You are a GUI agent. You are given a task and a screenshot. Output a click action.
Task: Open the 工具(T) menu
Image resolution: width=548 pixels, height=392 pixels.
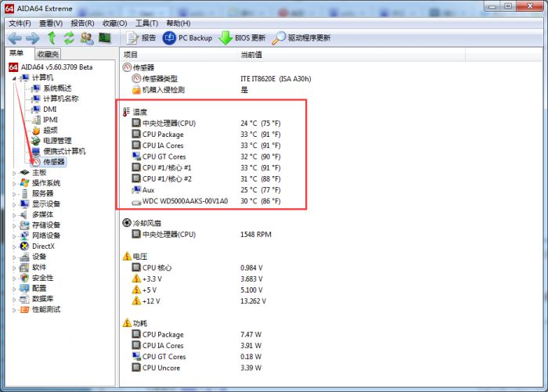(x=147, y=23)
